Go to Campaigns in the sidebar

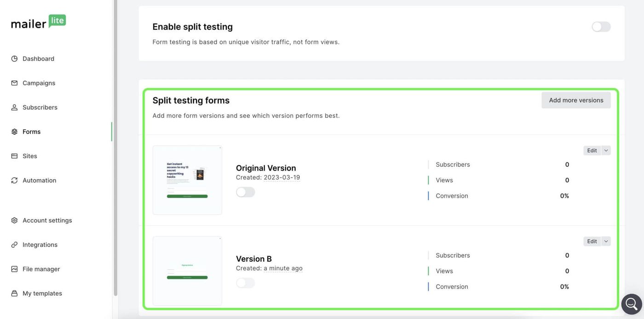[x=39, y=83]
